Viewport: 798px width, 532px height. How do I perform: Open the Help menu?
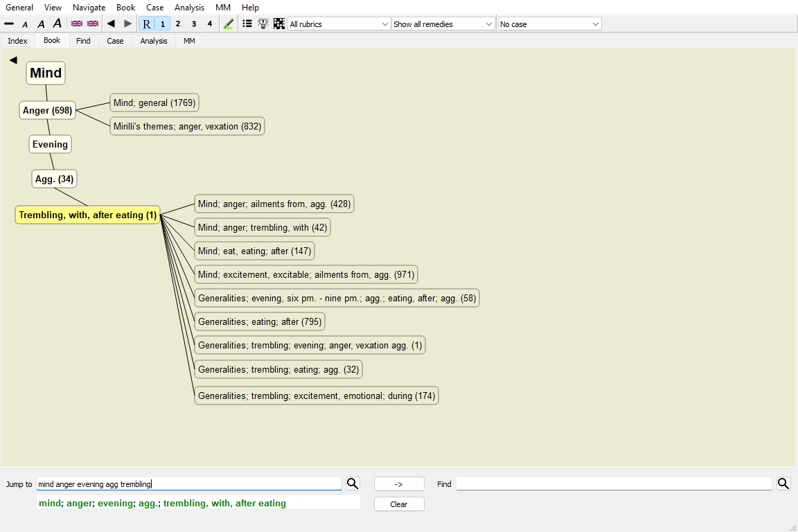[x=250, y=7]
